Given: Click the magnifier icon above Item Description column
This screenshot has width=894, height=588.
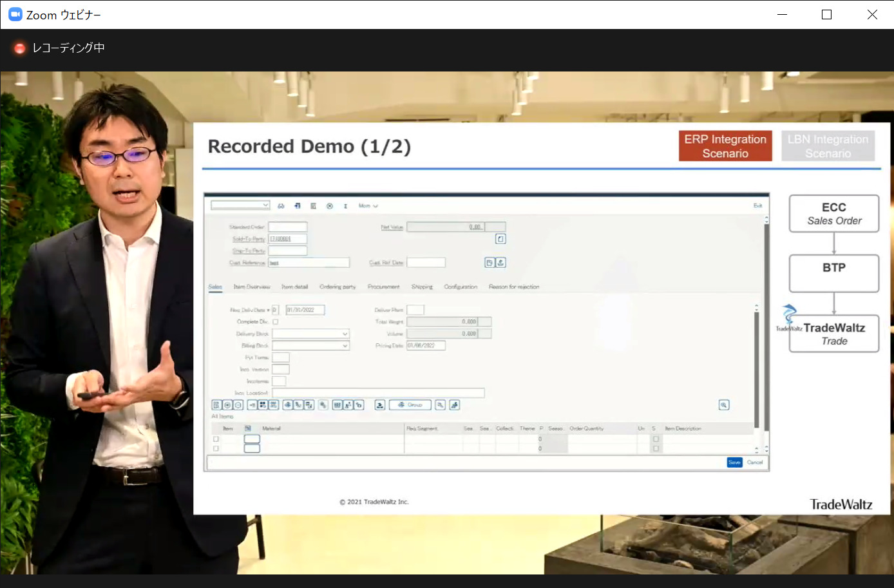Looking at the screenshot, I should tap(724, 405).
